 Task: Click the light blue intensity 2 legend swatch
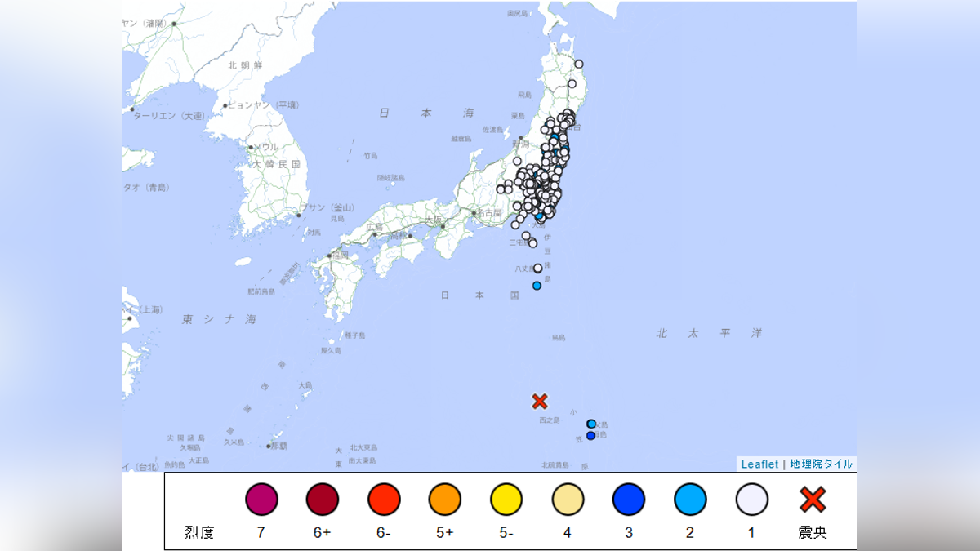point(690,500)
